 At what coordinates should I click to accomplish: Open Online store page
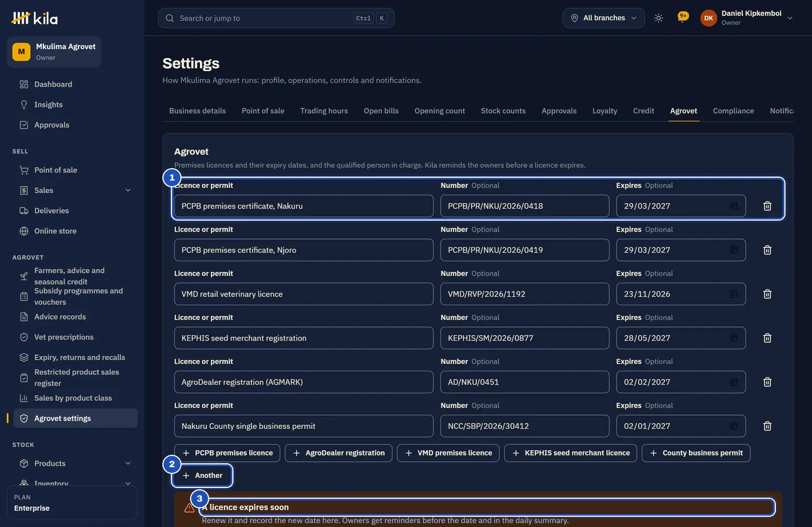(x=76, y=231)
